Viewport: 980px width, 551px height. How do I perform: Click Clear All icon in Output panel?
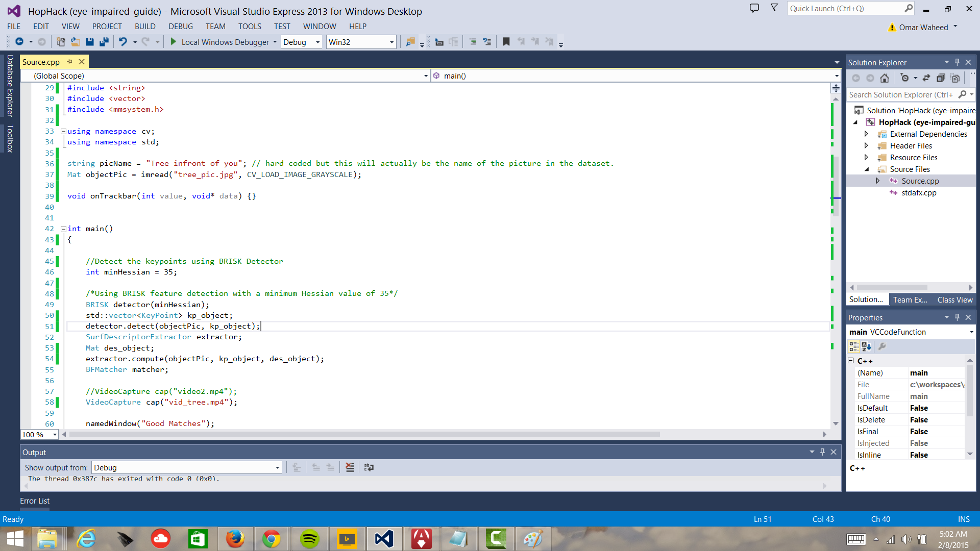350,467
